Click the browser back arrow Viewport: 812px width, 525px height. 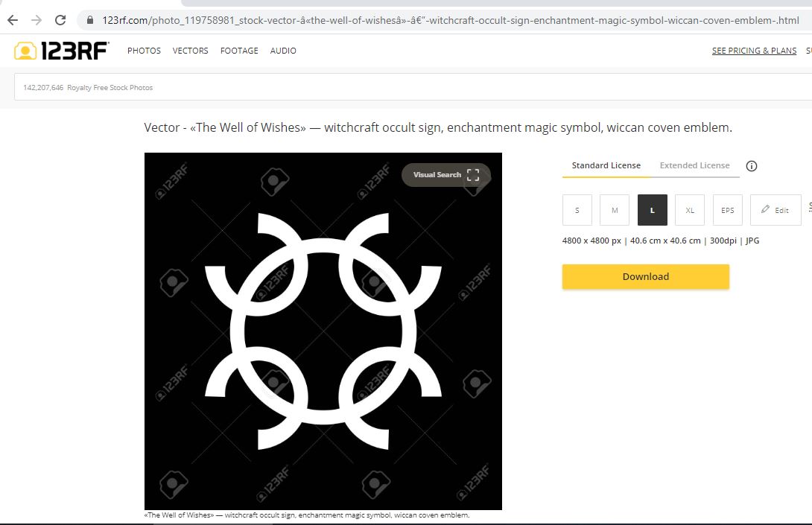13,20
